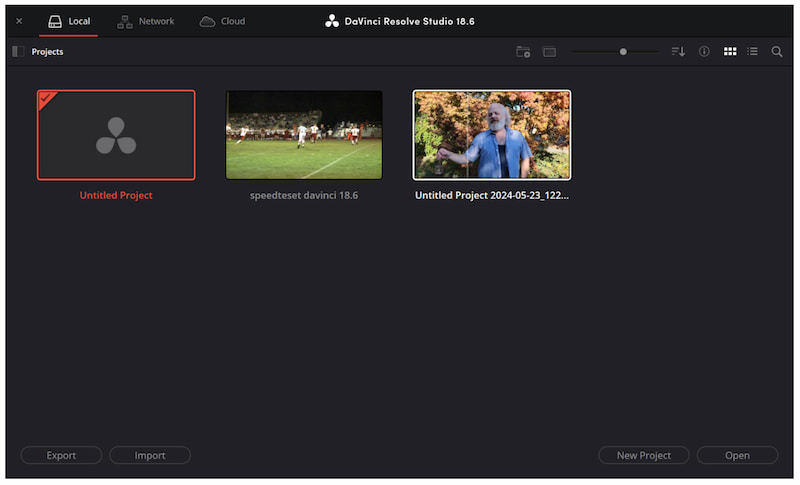Click the Projects header label
800x485 pixels.
pos(47,52)
